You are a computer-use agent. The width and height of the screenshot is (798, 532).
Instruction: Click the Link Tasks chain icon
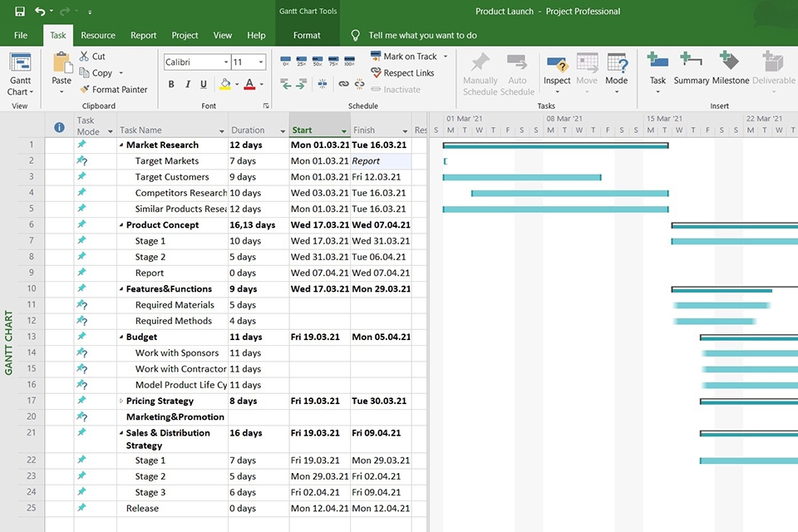coord(343,83)
